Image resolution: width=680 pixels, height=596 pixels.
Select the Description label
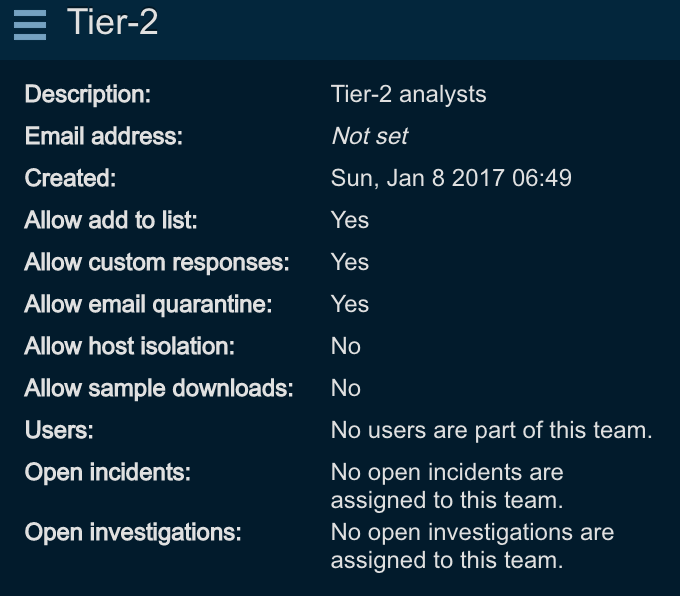pos(87,95)
